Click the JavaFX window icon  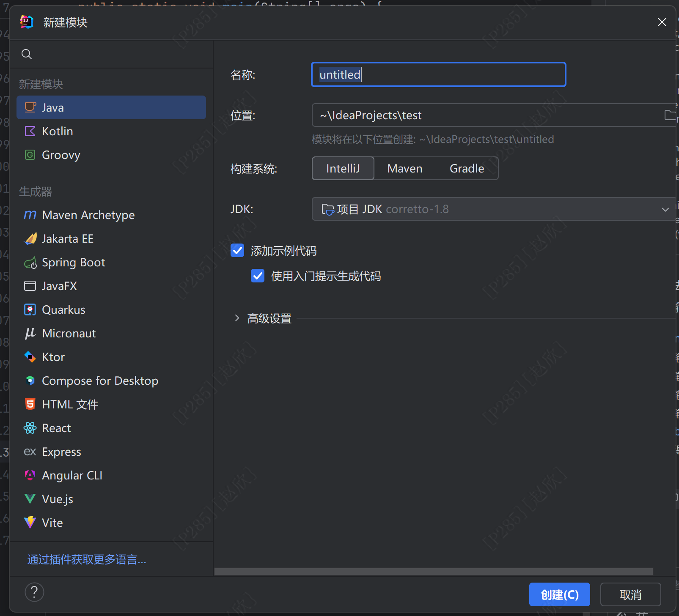pyautogui.click(x=30, y=286)
